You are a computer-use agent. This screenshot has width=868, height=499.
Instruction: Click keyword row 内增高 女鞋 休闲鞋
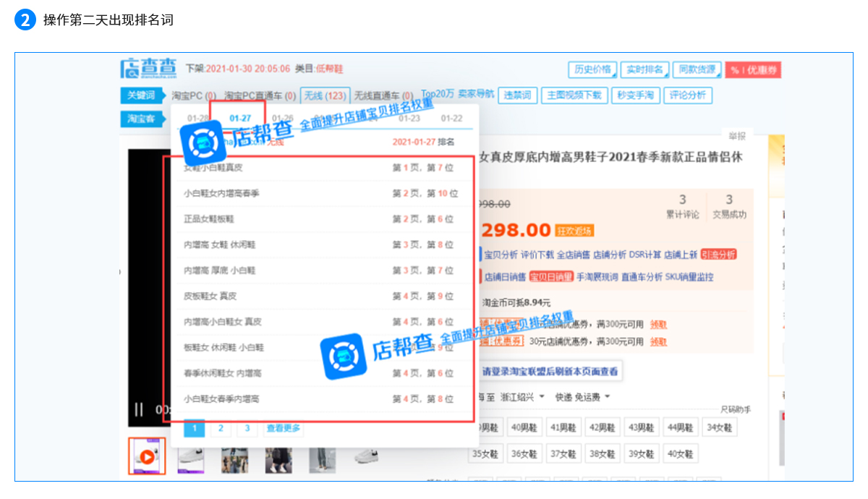322,244
